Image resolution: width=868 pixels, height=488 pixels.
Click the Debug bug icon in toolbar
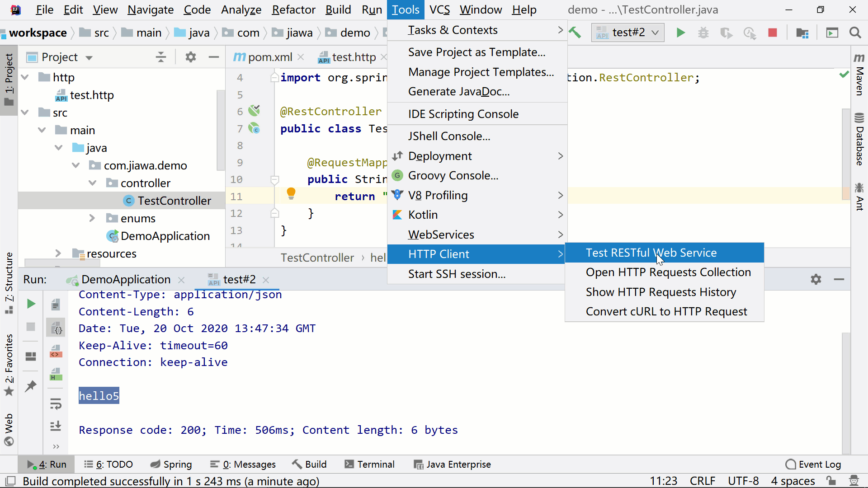703,33
